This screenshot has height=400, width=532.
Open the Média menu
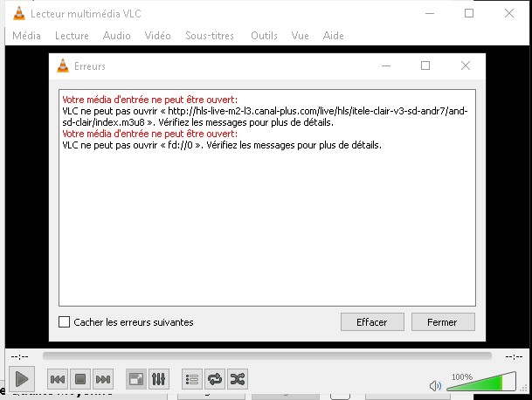click(27, 36)
